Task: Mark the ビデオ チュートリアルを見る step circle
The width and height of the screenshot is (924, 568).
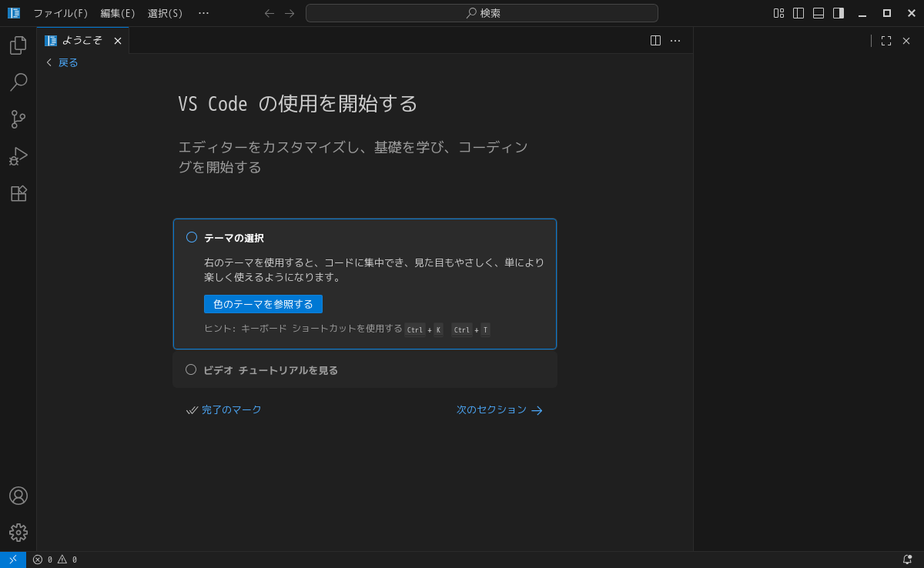Action: point(191,369)
